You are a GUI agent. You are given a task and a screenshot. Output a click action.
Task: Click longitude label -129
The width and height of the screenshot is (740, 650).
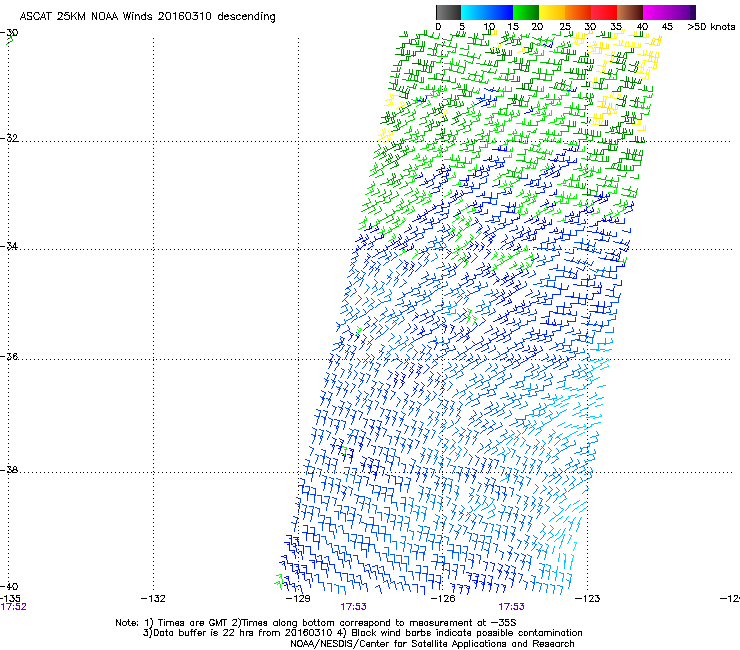point(298,599)
